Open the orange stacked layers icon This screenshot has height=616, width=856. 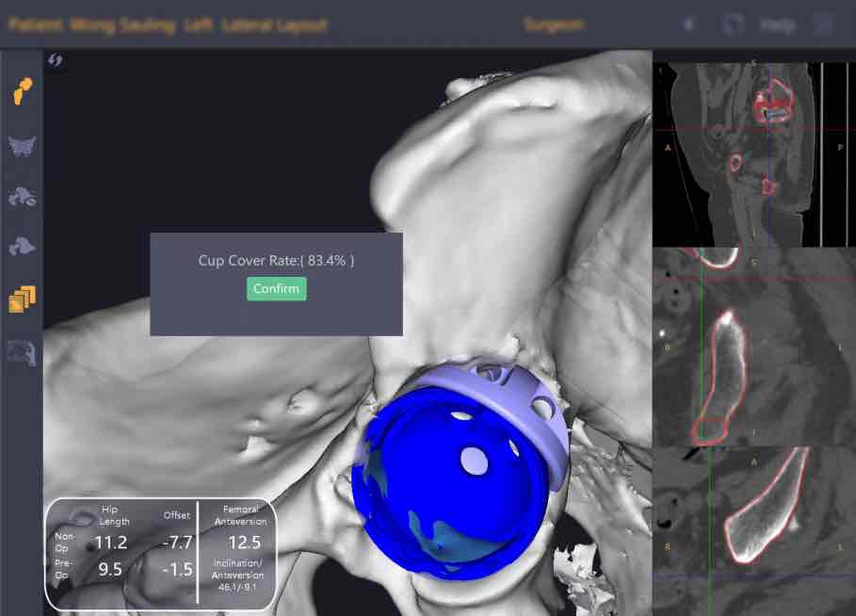22,299
